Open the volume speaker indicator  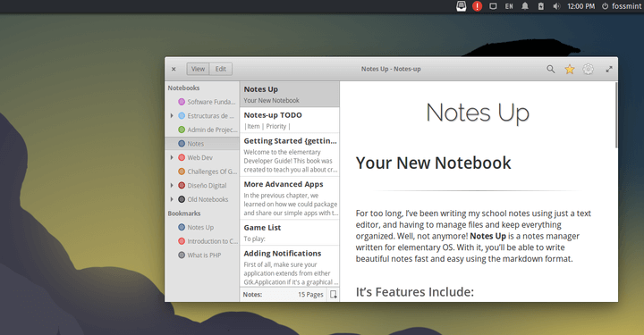click(556, 6)
